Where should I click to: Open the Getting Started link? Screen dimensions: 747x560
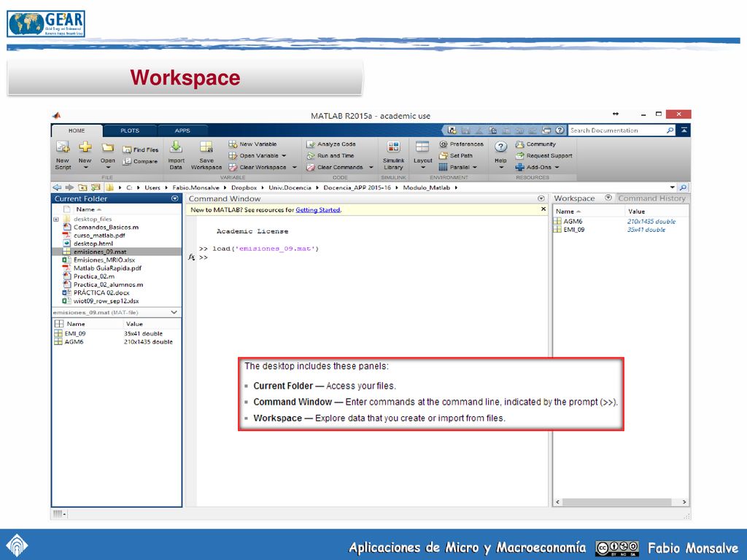point(318,209)
